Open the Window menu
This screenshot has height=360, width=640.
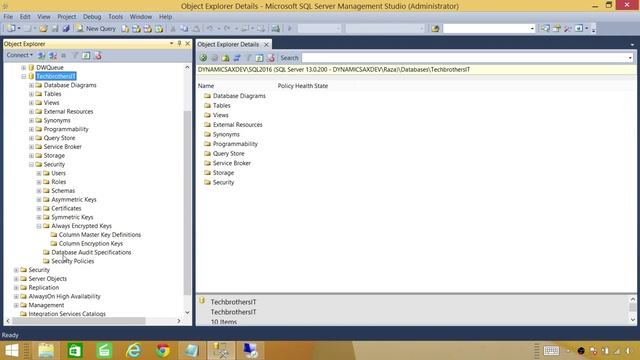pos(141,17)
